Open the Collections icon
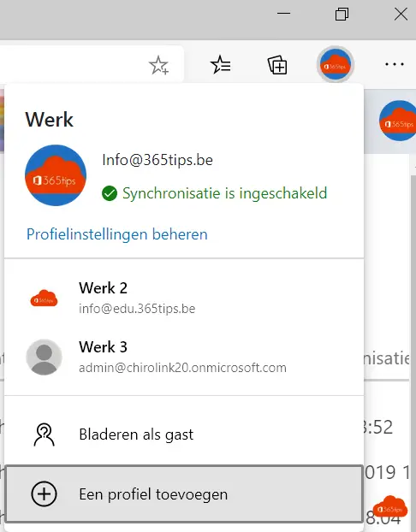The width and height of the screenshot is (416, 532). click(277, 65)
